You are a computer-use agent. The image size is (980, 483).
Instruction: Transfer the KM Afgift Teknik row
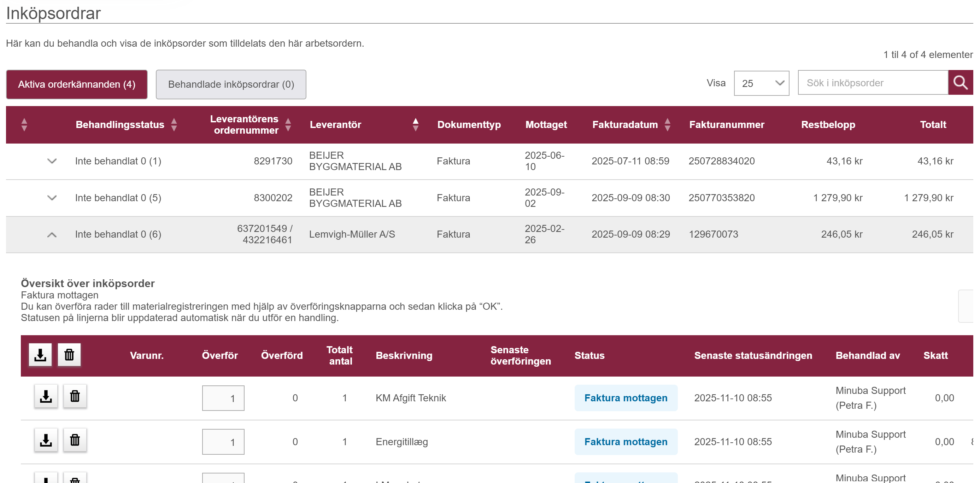pos(46,397)
